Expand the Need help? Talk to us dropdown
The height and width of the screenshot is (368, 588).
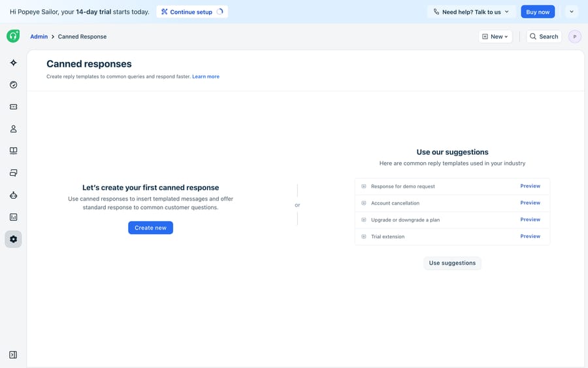pyautogui.click(x=471, y=12)
